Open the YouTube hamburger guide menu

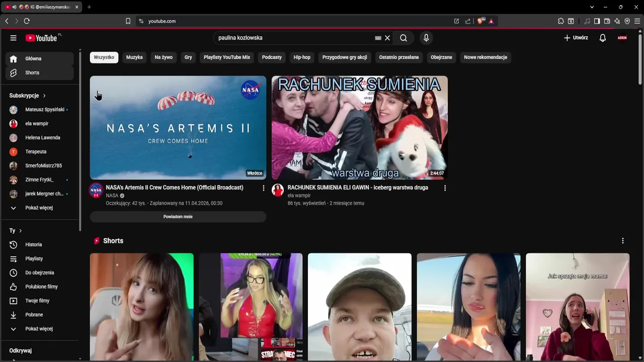(14, 38)
